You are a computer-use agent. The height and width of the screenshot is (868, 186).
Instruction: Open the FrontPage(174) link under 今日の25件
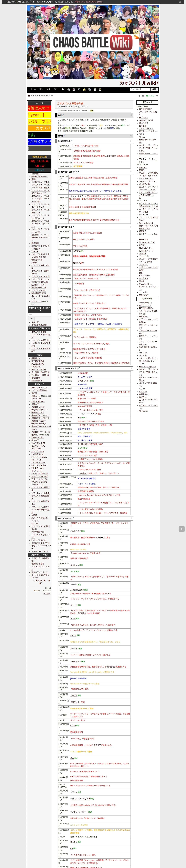pyautogui.click(x=145, y=303)
